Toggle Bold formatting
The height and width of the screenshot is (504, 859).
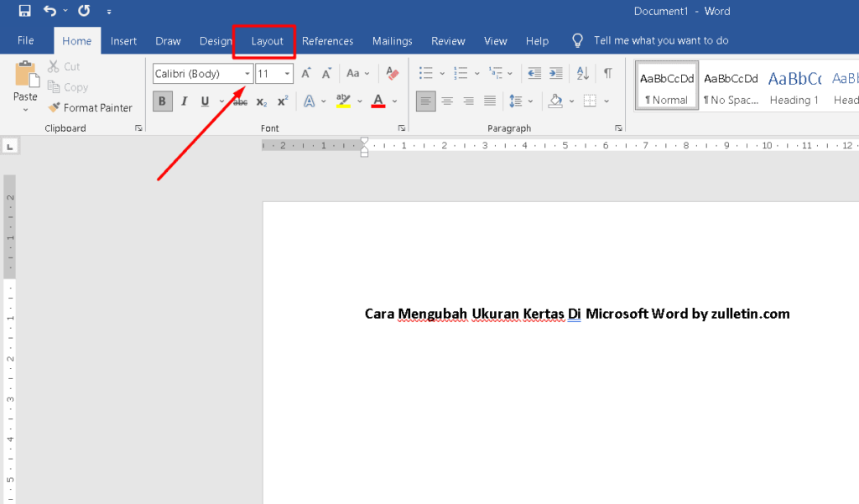coord(163,101)
